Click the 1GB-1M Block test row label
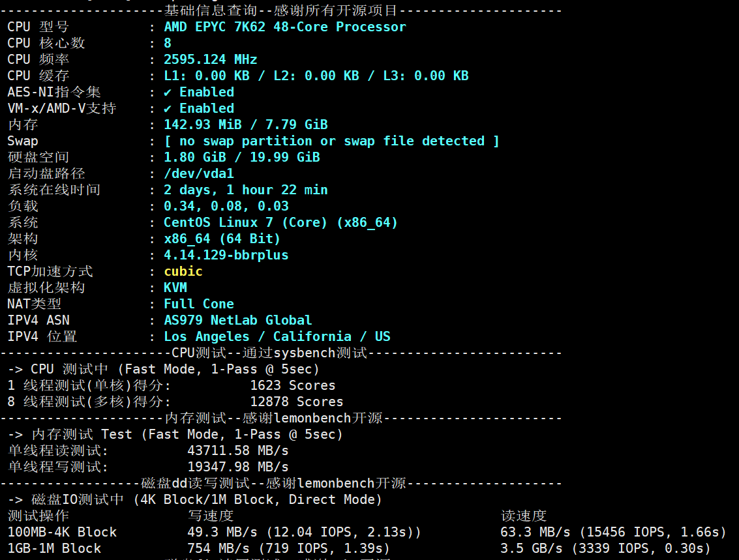The height and width of the screenshot is (560, 739). point(54,549)
